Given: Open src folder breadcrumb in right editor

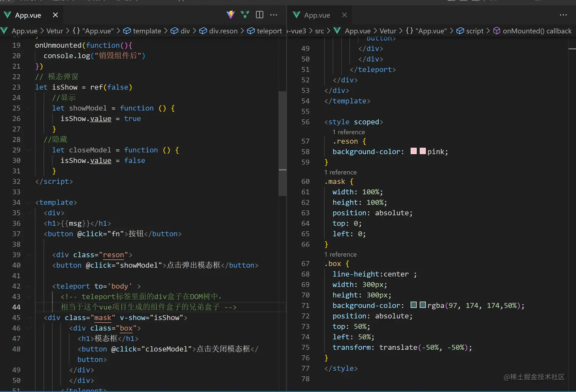Looking at the screenshot, I should coord(319,31).
